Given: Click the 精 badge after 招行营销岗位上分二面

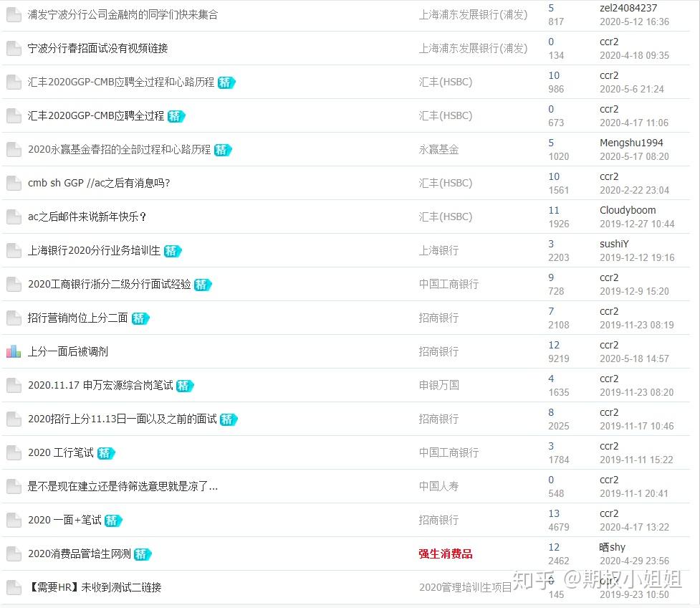Looking at the screenshot, I should [x=140, y=318].
